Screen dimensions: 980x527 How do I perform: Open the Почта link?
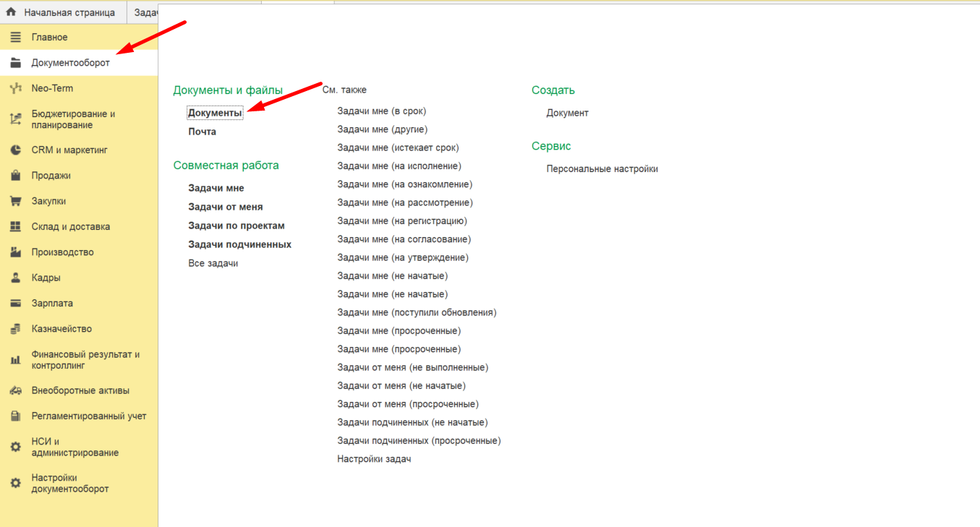[x=203, y=132]
